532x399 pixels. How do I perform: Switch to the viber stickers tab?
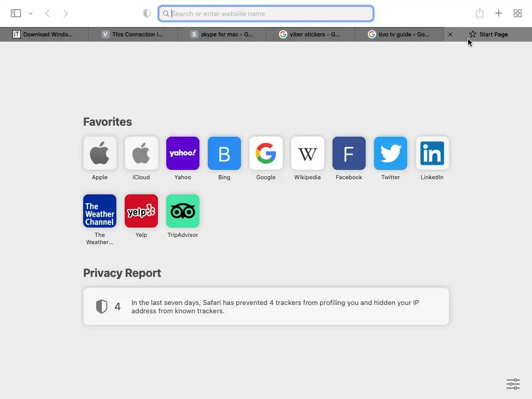(x=311, y=34)
